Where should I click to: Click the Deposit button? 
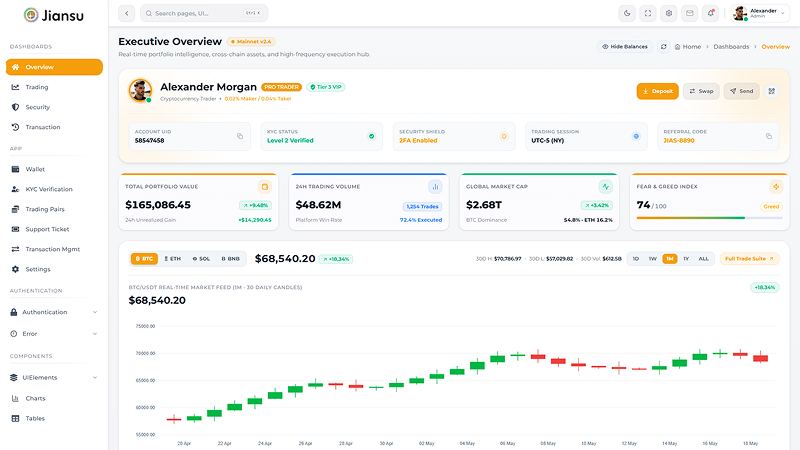coord(657,91)
